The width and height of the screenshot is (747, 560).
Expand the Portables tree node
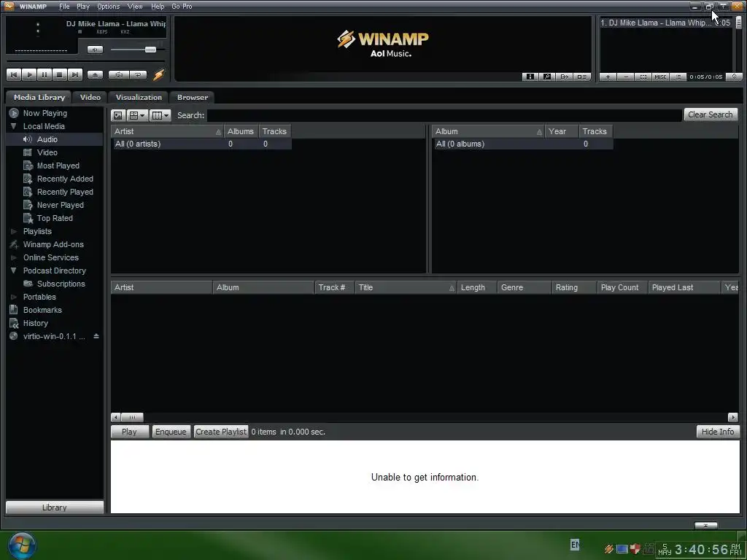click(x=13, y=297)
